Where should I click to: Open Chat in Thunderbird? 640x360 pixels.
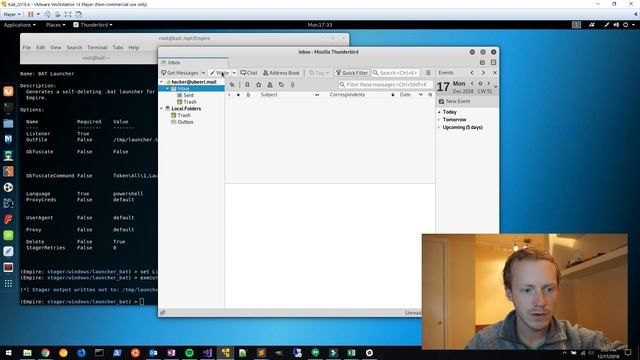pos(249,73)
